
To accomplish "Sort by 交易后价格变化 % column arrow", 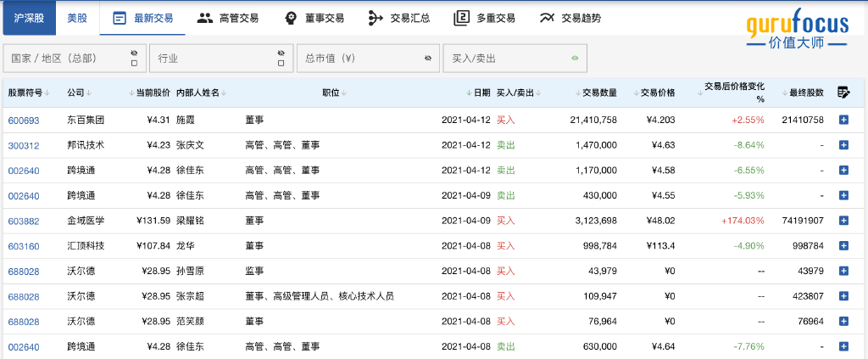I will (x=700, y=93).
